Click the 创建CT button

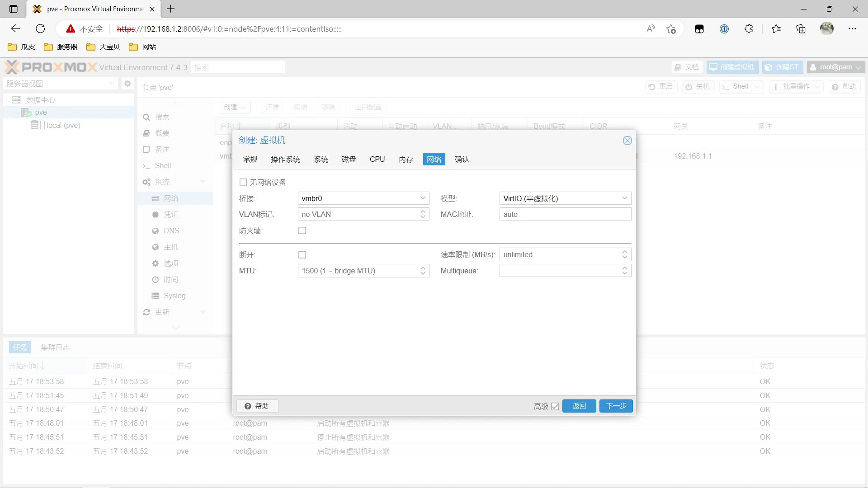[x=783, y=67]
